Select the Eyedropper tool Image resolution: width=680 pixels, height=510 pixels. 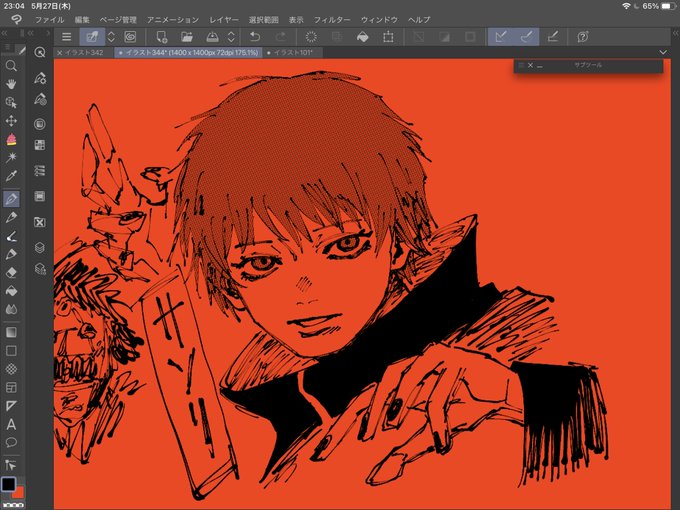pos(11,176)
